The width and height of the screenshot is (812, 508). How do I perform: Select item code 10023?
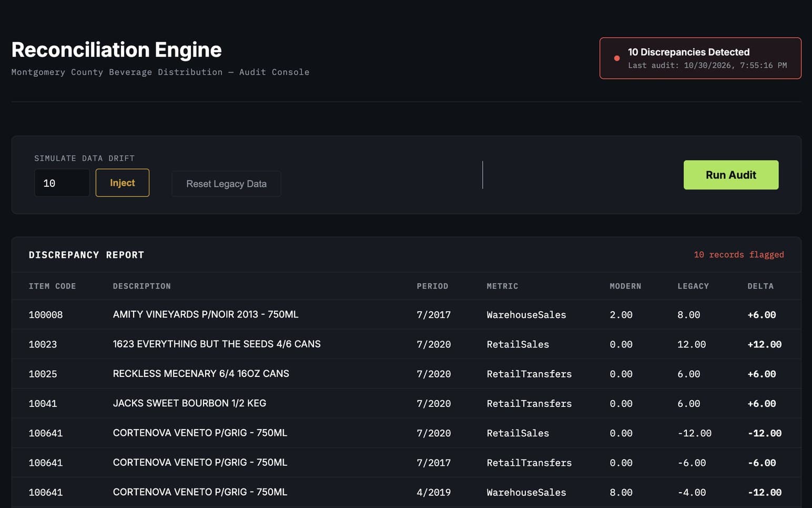pos(43,344)
